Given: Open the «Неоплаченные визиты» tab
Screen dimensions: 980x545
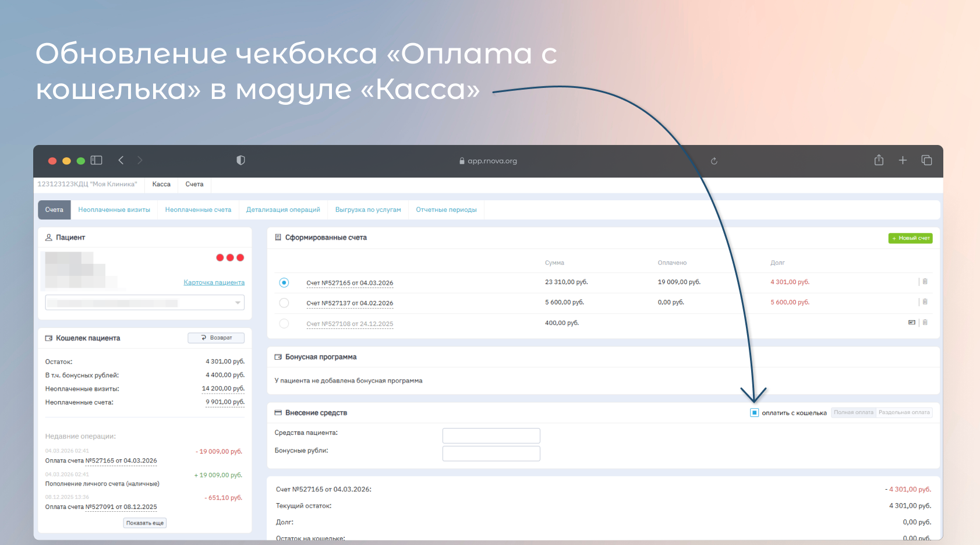Looking at the screenshot, I should [x=114, y=210].
